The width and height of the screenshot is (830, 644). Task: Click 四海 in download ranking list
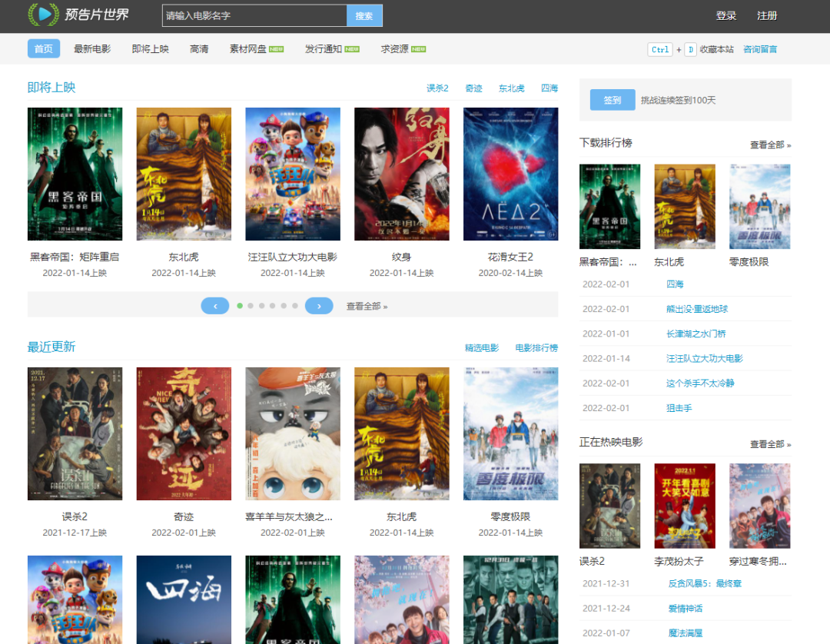coord(675,284)
